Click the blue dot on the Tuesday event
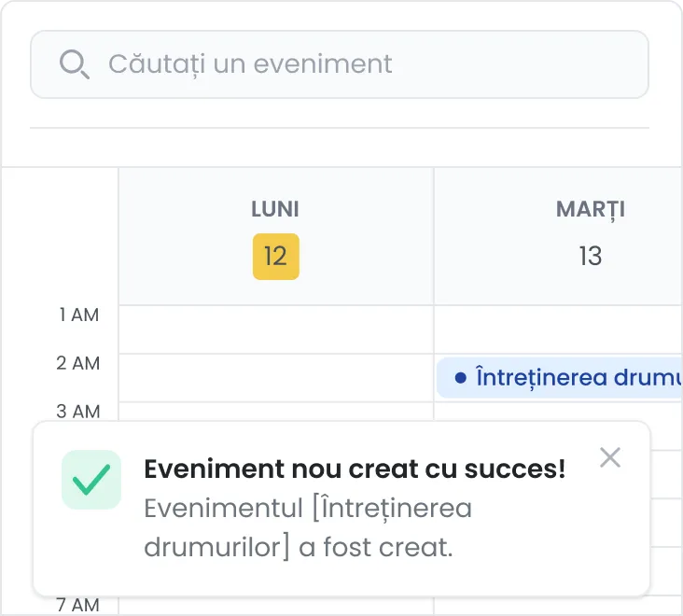Viewport: 683px width, 616px height. 460,378
